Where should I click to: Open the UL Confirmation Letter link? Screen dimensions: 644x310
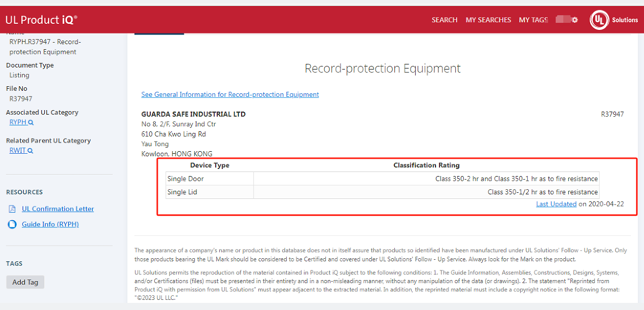point(58,209)
